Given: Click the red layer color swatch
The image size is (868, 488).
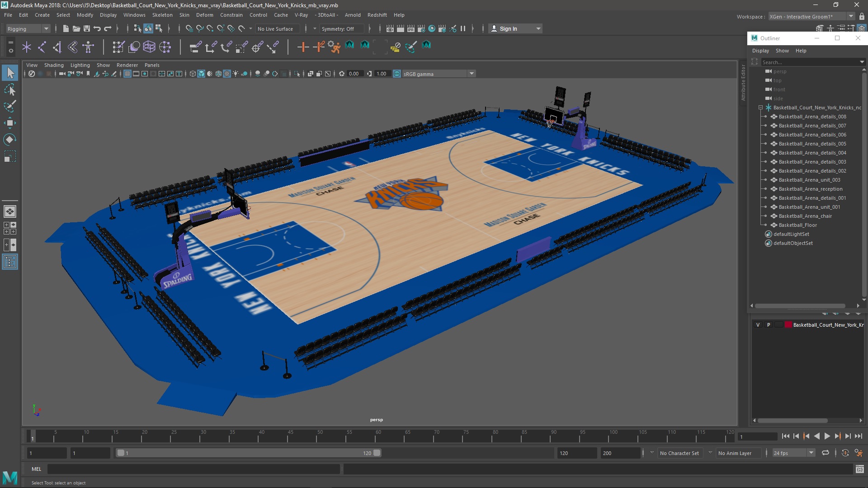Looking at the screenshot, I should click(788, 325).
